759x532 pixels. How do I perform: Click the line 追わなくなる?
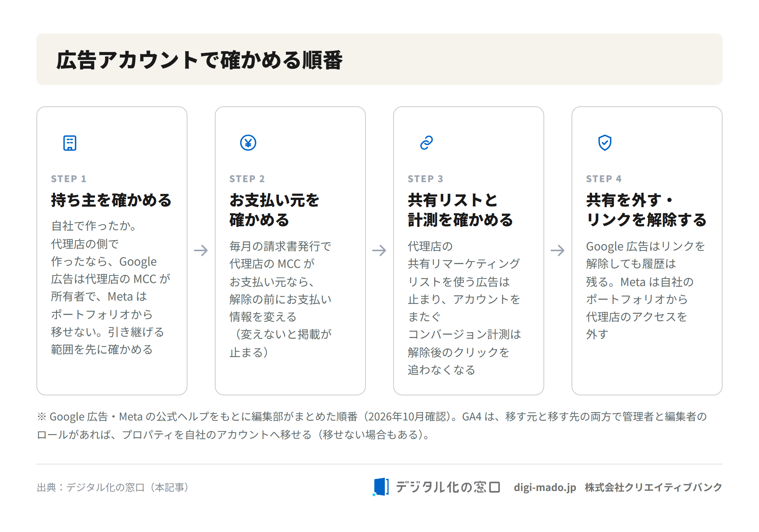pos(442,370)
